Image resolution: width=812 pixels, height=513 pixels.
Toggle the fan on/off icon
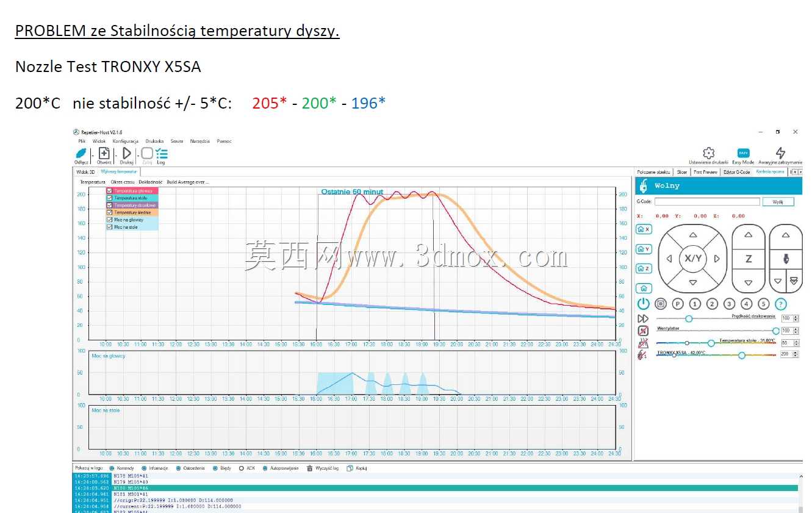[x=643, y=331]
